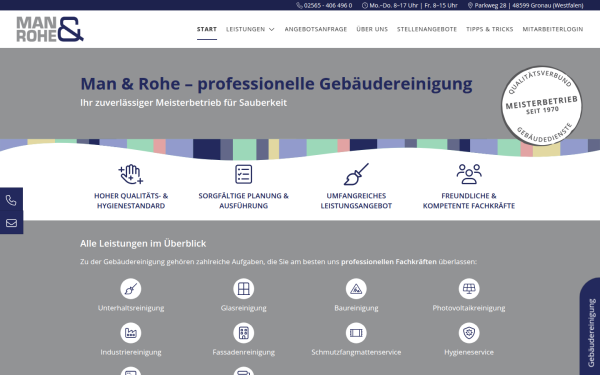Image resolution: width=600 pixels, height=375 pixels.
Task: Go to the Start menu item
Action: (x=207, y=29)
